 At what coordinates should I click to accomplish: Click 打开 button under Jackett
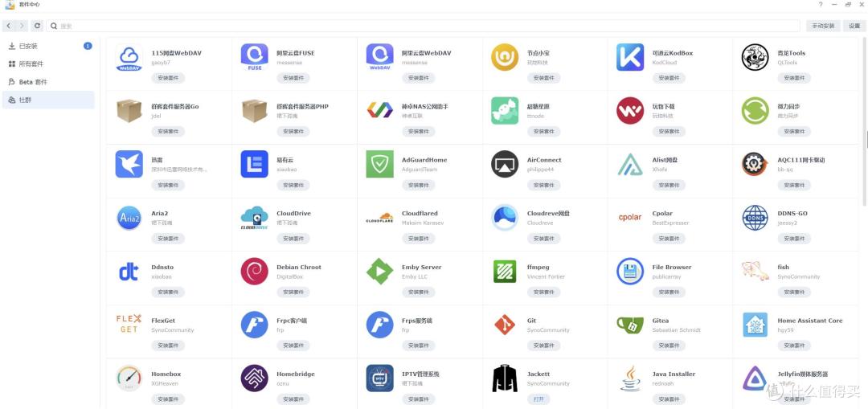point(538,399)
